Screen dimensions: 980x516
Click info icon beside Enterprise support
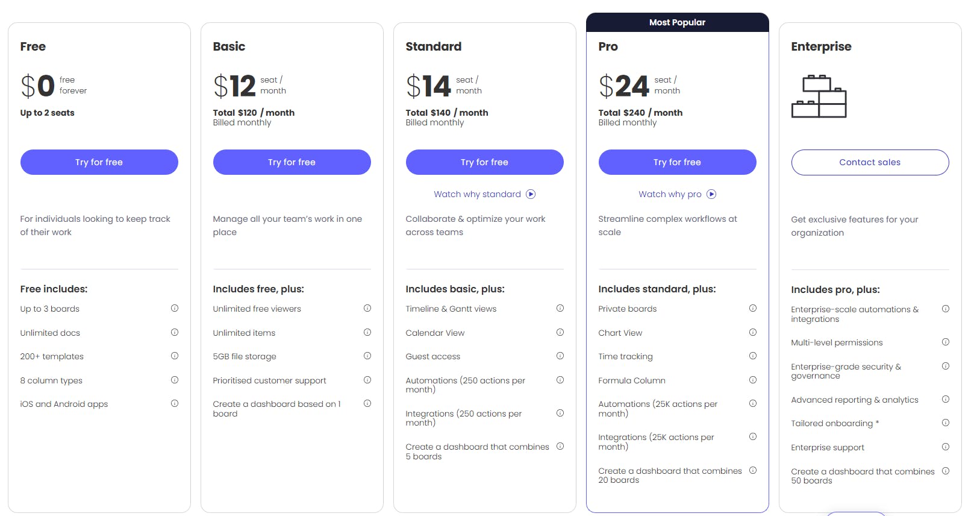[946, 447]
